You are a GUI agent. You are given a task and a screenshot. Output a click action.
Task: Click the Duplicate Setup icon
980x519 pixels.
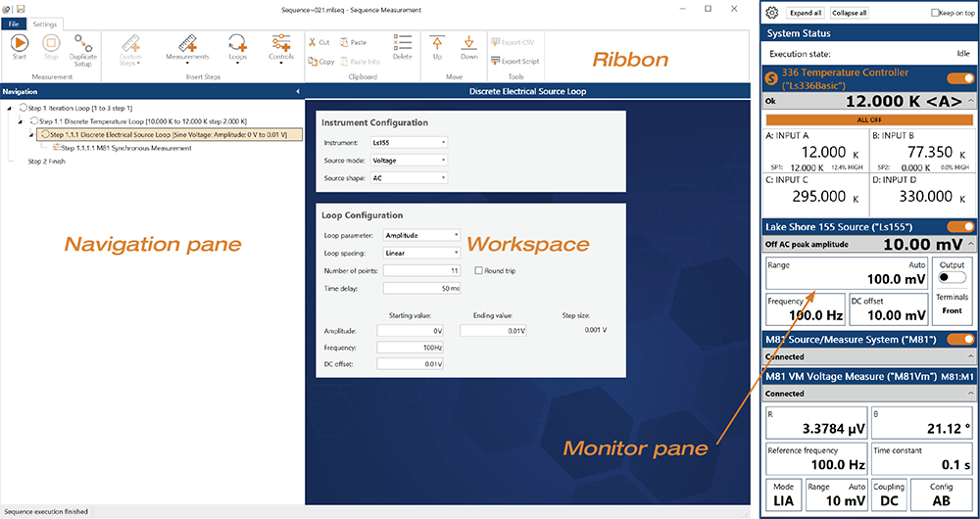coord(84,44)
